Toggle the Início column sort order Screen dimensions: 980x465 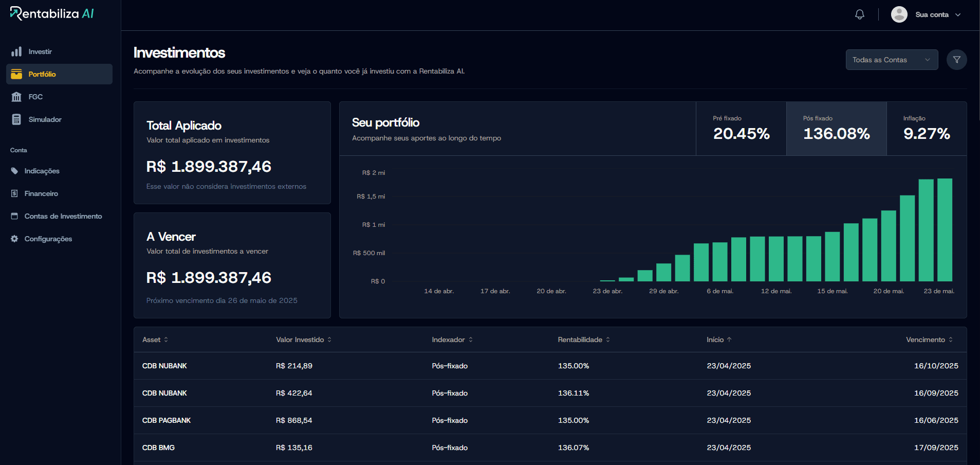point(729,339)
